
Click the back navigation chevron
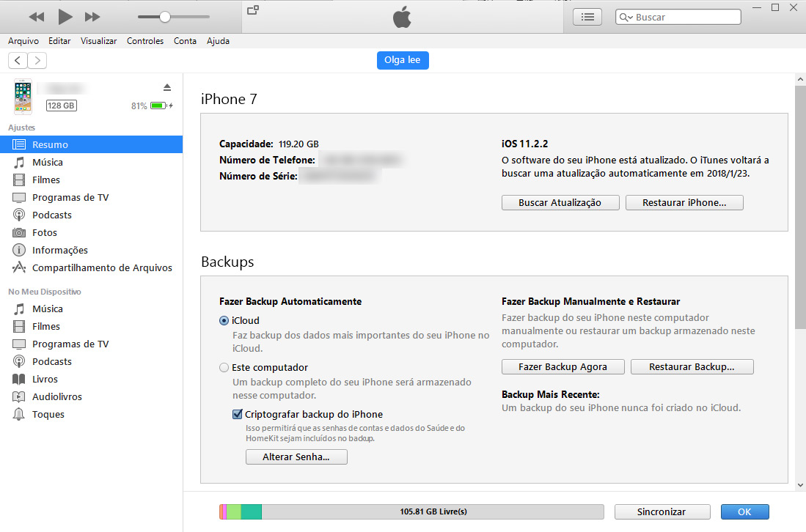tap(17, 60)
